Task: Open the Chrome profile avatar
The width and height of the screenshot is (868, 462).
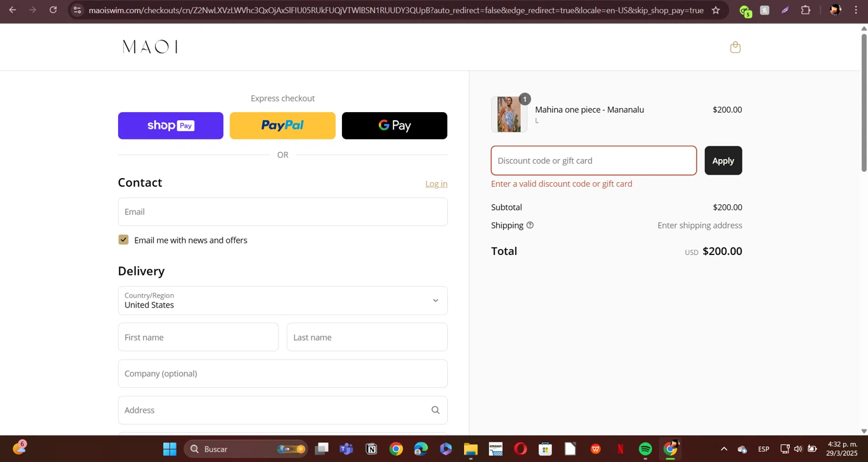Action: 835,10
